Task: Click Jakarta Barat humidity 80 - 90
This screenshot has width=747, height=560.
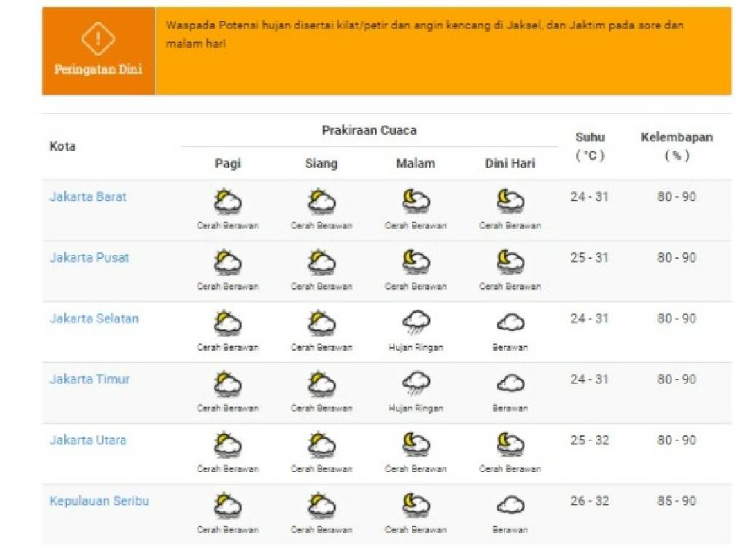Action: coord(677,197)
